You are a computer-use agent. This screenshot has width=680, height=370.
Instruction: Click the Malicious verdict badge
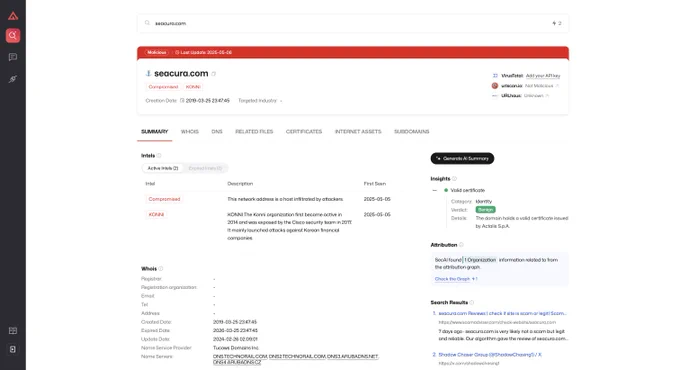(157, 52)
